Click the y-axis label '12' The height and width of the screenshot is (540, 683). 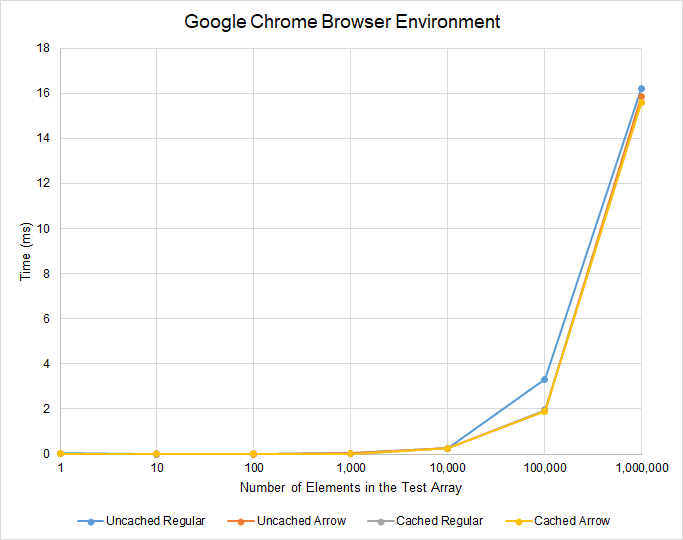pyautogui.click(x=44, y=183)
